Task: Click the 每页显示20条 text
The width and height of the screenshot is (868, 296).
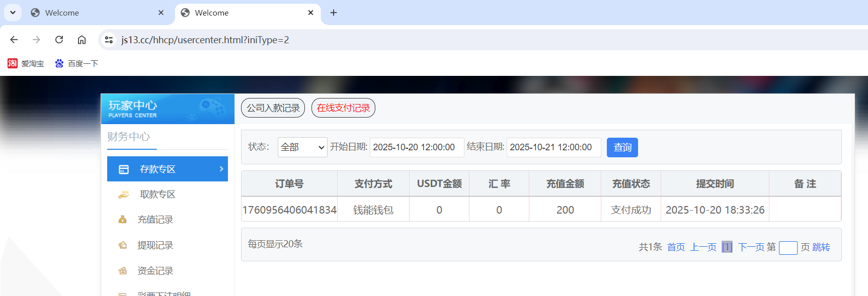Action: (x=275, y=244)
